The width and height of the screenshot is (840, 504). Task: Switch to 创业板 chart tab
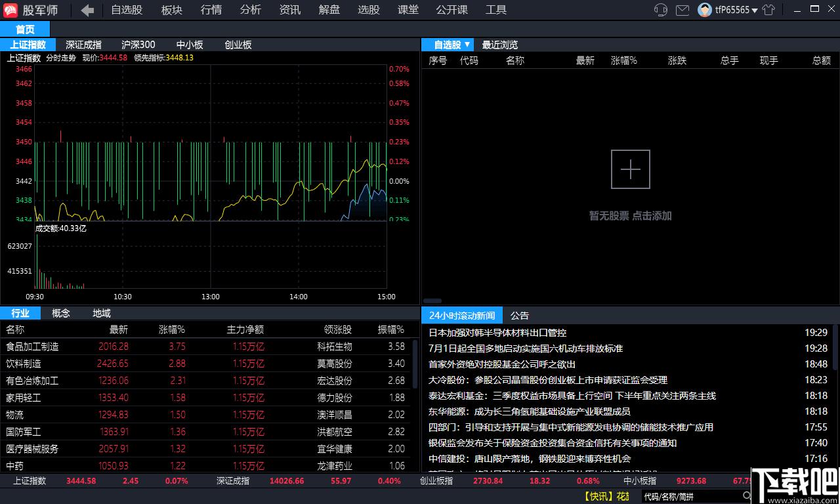point(238,45)
